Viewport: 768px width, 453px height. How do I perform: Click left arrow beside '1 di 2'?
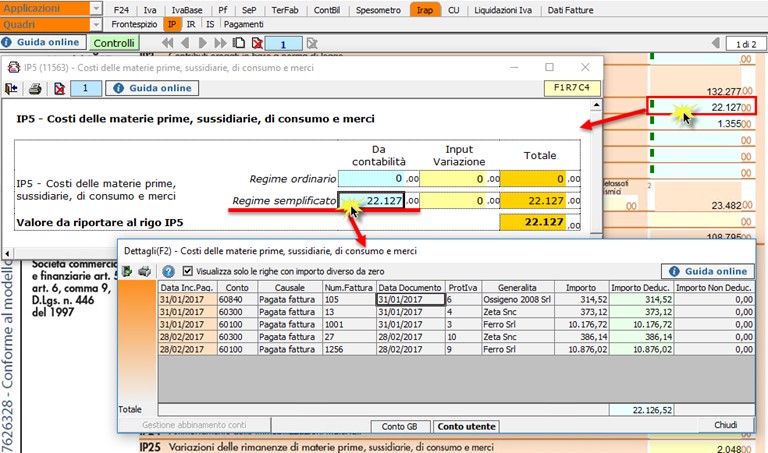716,43
